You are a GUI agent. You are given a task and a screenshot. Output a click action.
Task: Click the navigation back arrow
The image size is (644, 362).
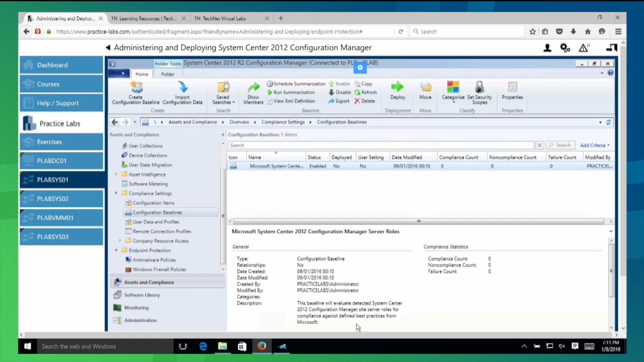coord(115,122)
